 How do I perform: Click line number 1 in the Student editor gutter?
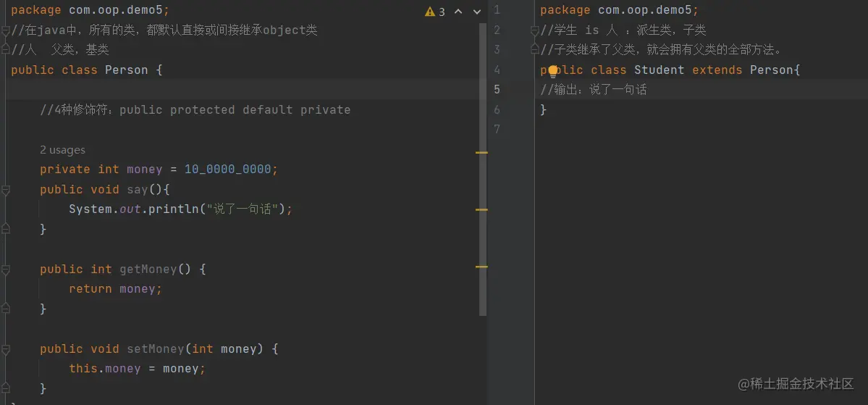[x=497, y=10]
